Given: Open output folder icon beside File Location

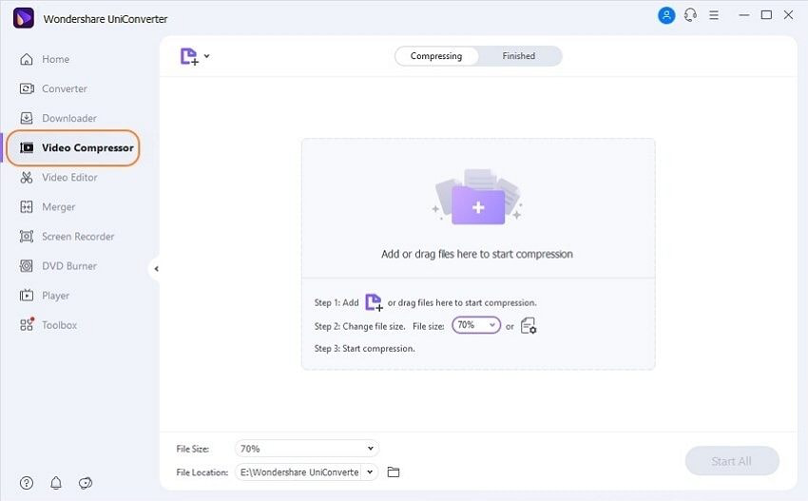Looking at the screenshot, I should coord(393,472).
